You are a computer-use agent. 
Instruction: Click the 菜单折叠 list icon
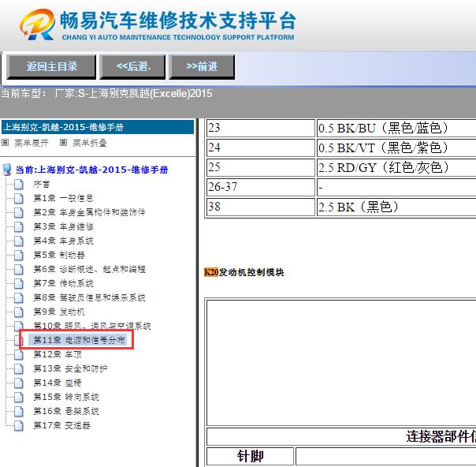point(63,143)
